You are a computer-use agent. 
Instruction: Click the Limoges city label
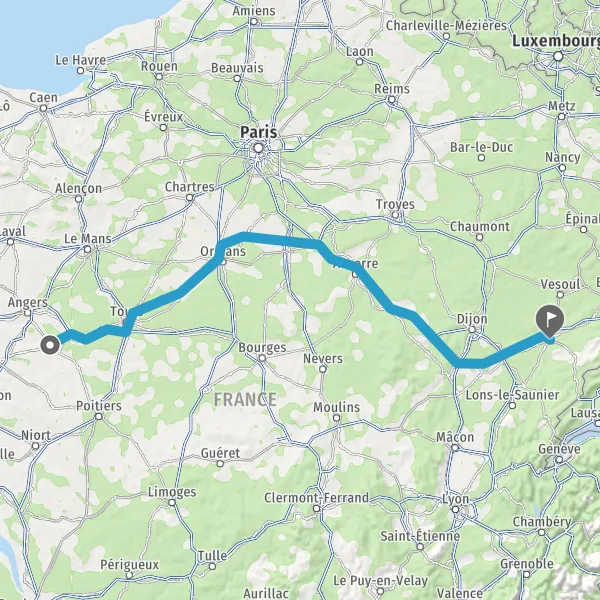[172, 492]
